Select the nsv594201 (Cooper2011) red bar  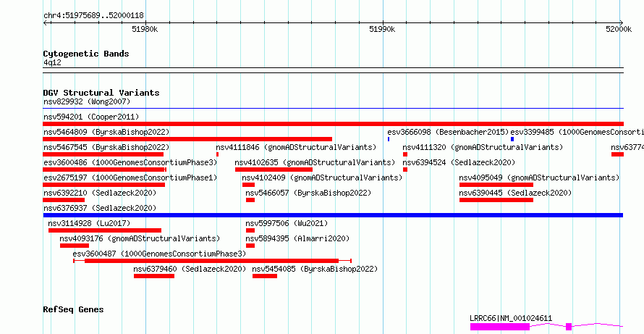333,124
